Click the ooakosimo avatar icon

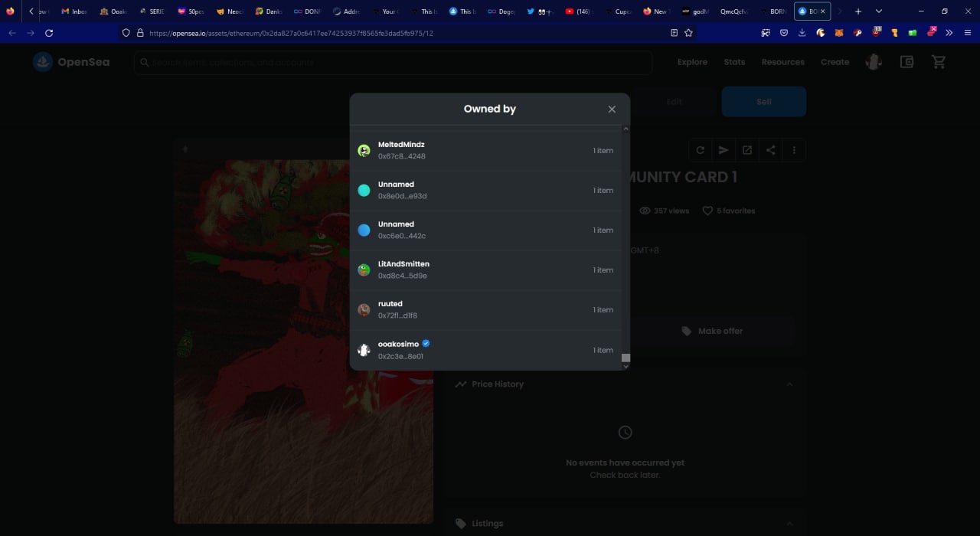click(x=364, y=350)
